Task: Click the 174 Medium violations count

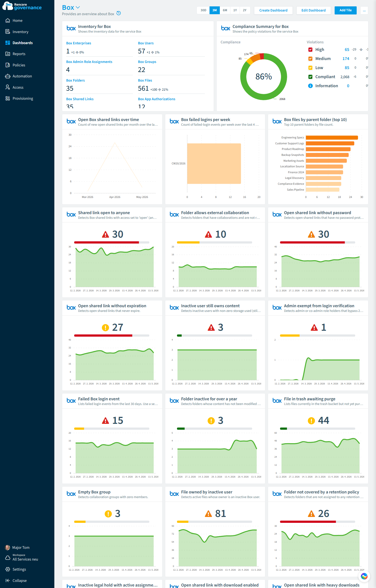Action: click(x=346, y=59)
